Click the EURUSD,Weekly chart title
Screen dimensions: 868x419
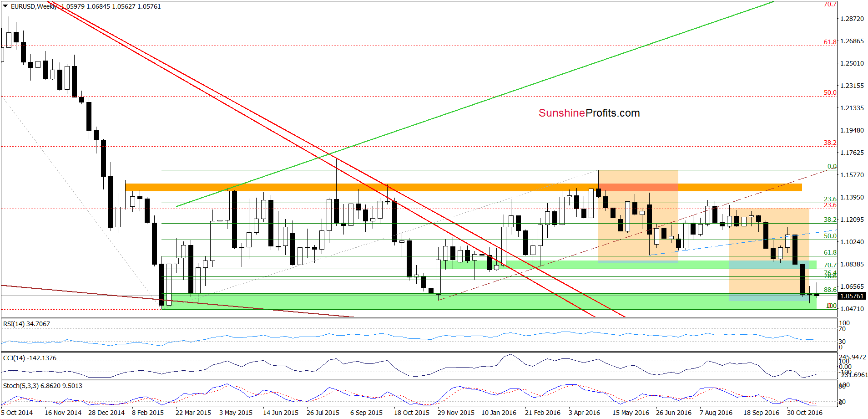[34, 6]
